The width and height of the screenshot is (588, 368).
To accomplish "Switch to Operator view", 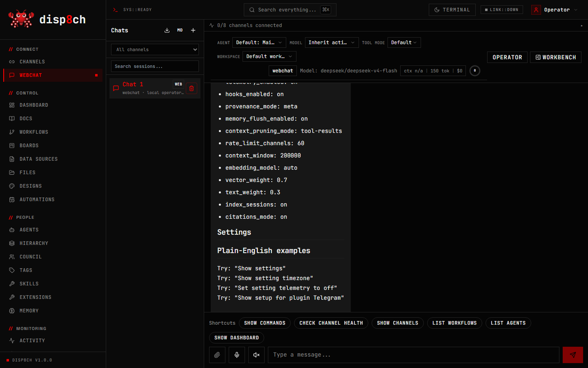I will tap(507, 57).
